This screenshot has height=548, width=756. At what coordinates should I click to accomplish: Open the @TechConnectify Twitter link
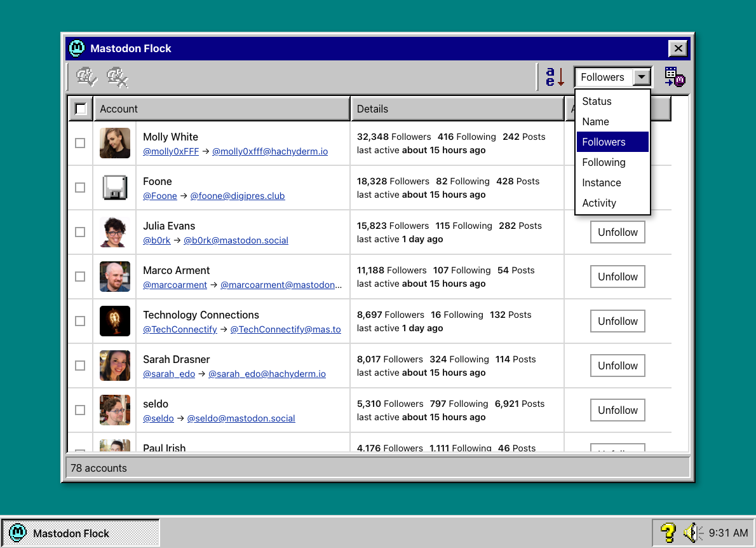tap(180, 329)
